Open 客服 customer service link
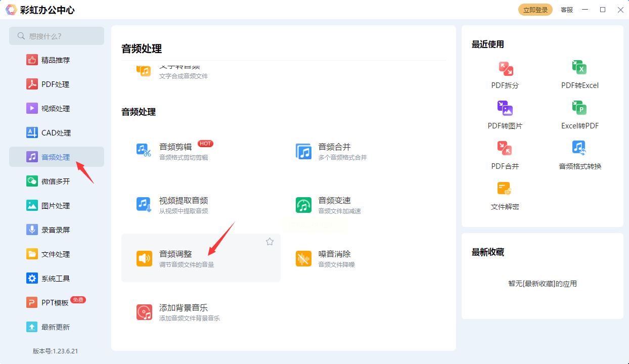629x364 pixels. 567,10
